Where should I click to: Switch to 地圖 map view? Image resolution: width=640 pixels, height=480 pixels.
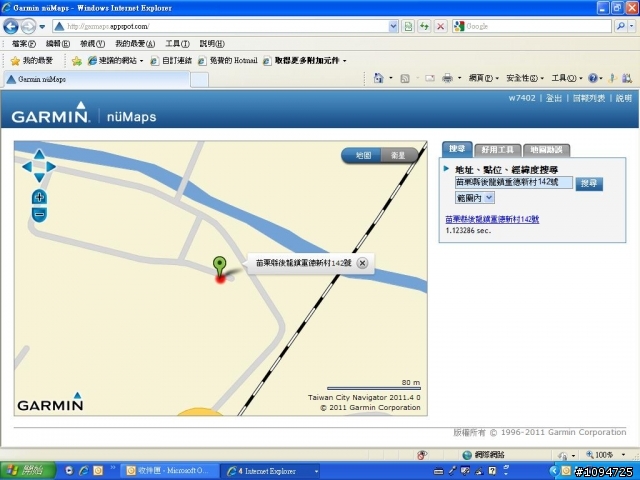coord(362,156)
